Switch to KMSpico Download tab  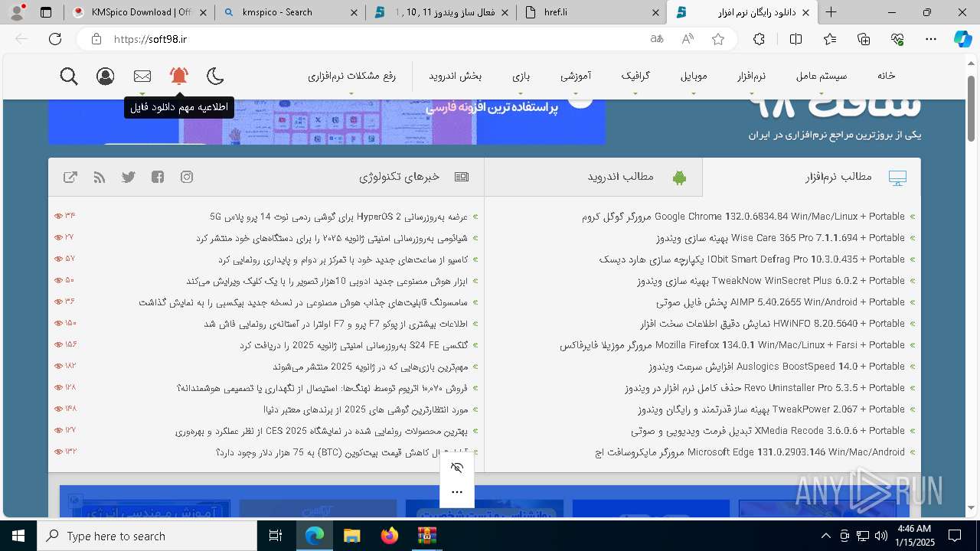(140, 12)
